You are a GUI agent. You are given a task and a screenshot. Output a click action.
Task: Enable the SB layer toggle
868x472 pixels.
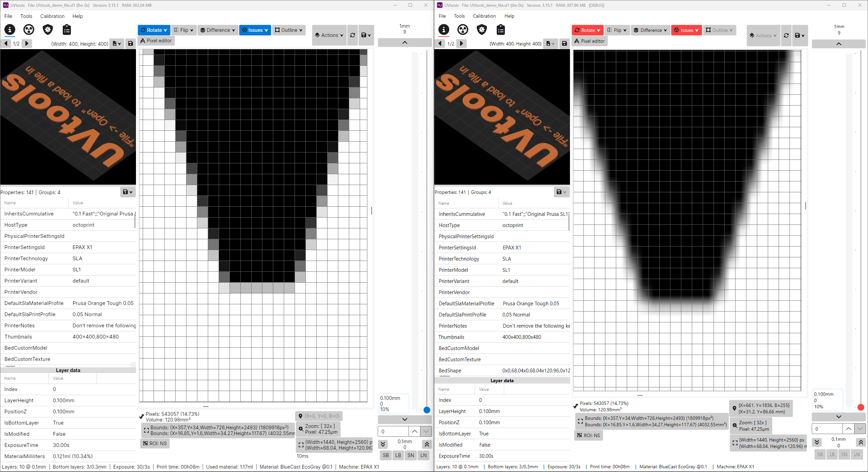click(386, 455)
